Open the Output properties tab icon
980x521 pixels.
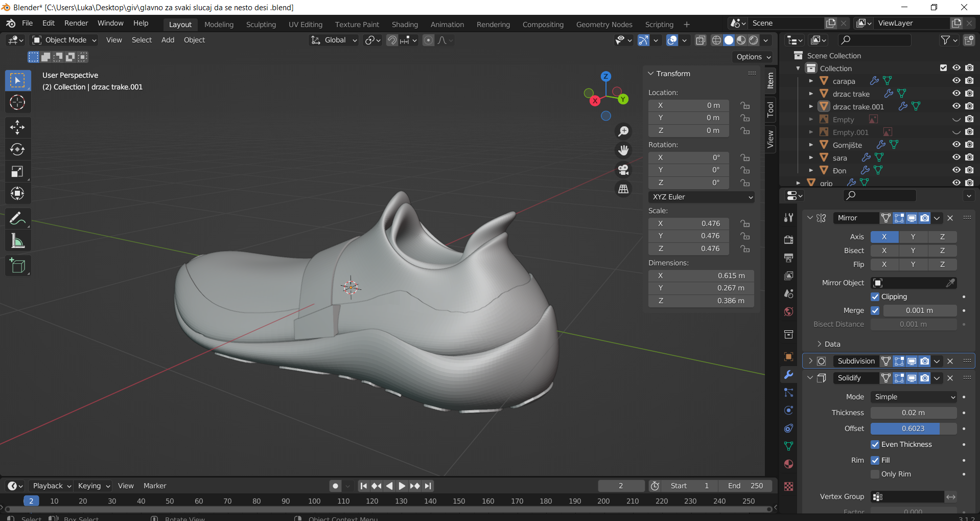pyautogui.click(x=789, y=258)
